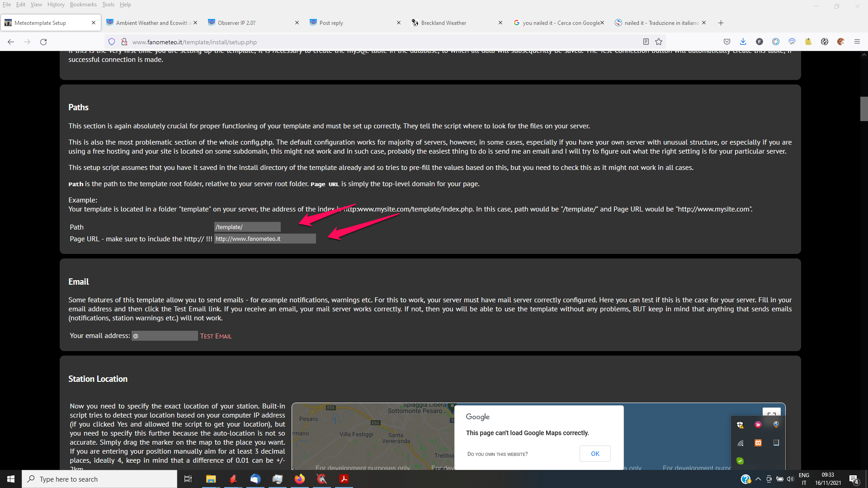
Task: Open Adobe Acrobat from the taskbar
Action: pos(344,479)
